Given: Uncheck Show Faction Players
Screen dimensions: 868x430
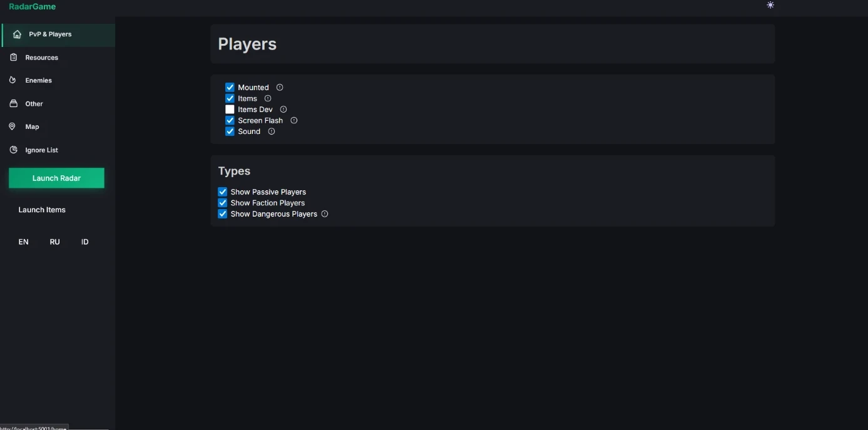Looking at the screenshot, I should (x=222, y=203).
